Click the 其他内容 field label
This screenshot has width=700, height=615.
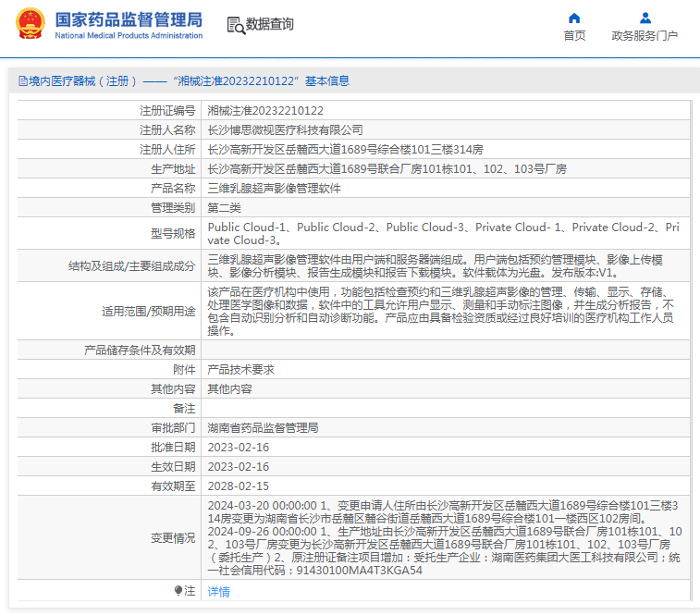173,389
